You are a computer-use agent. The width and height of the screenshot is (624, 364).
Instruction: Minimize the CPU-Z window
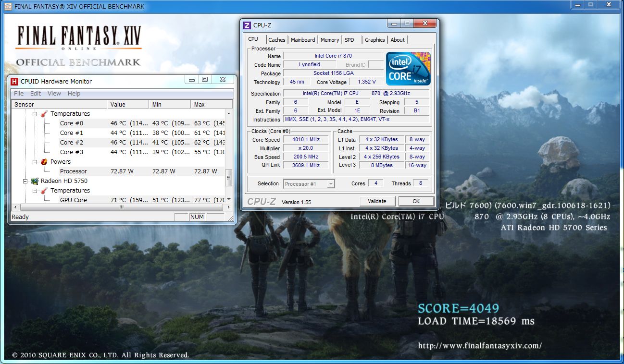[395, 24]
